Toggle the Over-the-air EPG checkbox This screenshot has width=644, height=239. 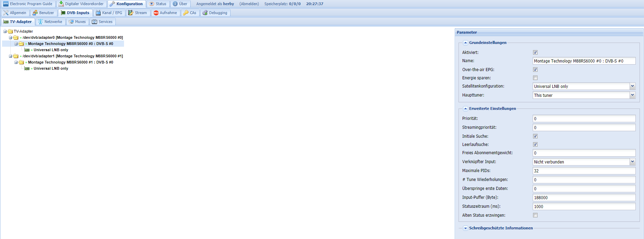click(x=535, y=70)
